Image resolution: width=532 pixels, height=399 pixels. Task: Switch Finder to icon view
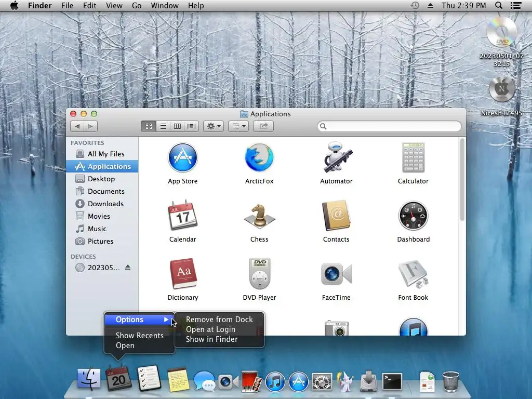coord(149,126)
